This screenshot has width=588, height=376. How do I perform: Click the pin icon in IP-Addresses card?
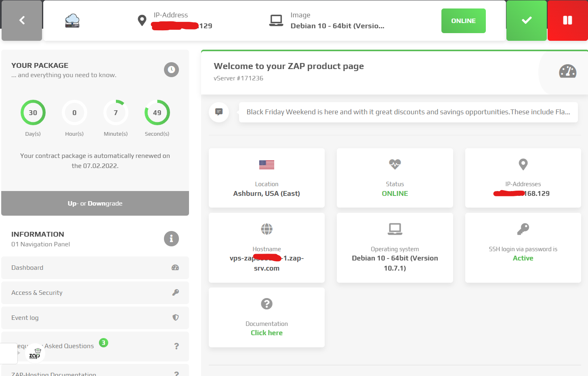coord(523,164)
